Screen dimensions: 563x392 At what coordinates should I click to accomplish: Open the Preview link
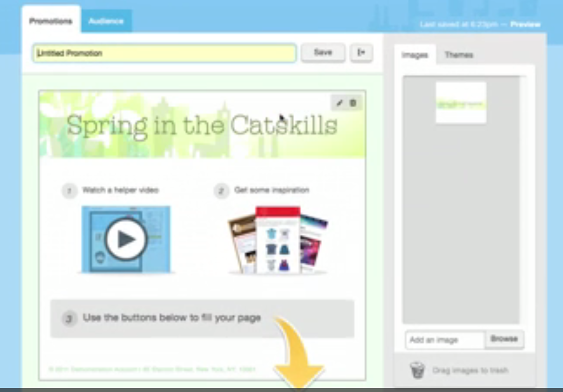click(525, 24)
